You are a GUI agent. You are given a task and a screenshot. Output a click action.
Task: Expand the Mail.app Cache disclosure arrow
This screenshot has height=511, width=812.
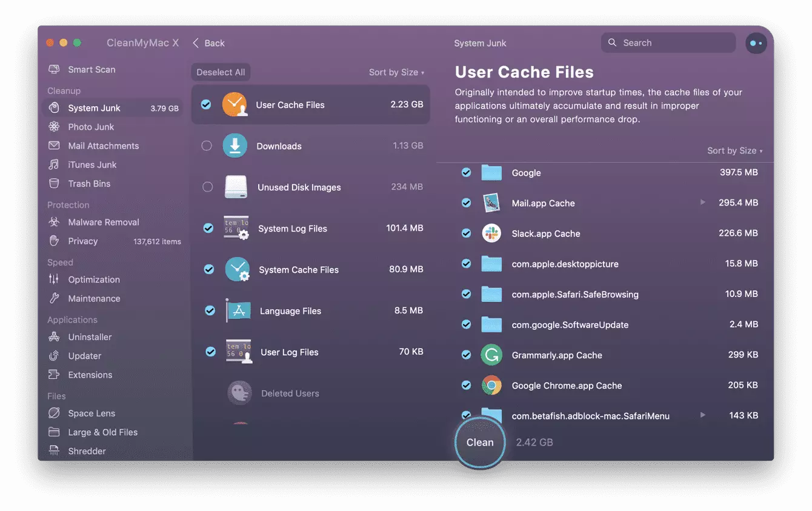(x=703, y=202)
